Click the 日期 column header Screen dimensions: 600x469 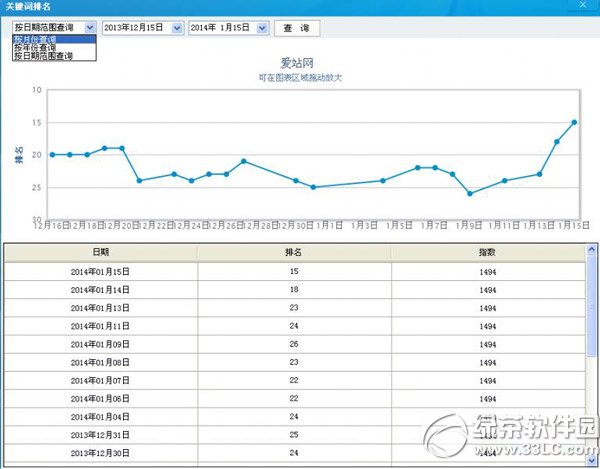point(101,253)
